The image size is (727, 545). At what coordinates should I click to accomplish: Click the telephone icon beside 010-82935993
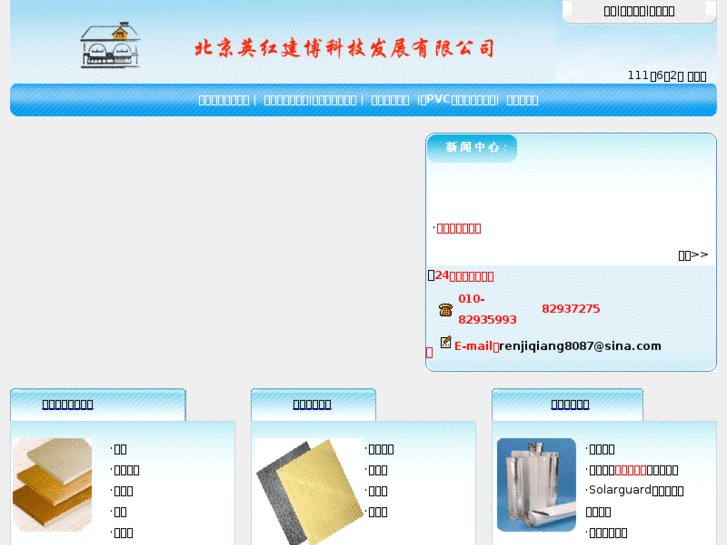point(446,309)
